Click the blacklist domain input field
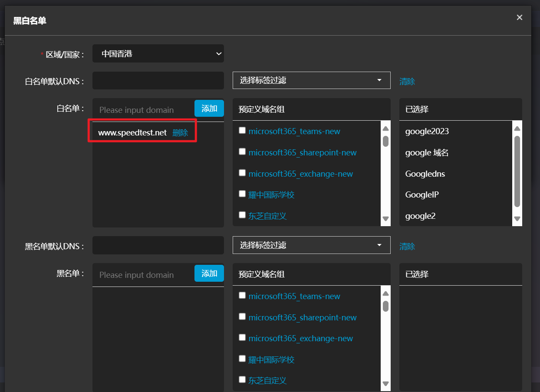 [x=143, y=275]
